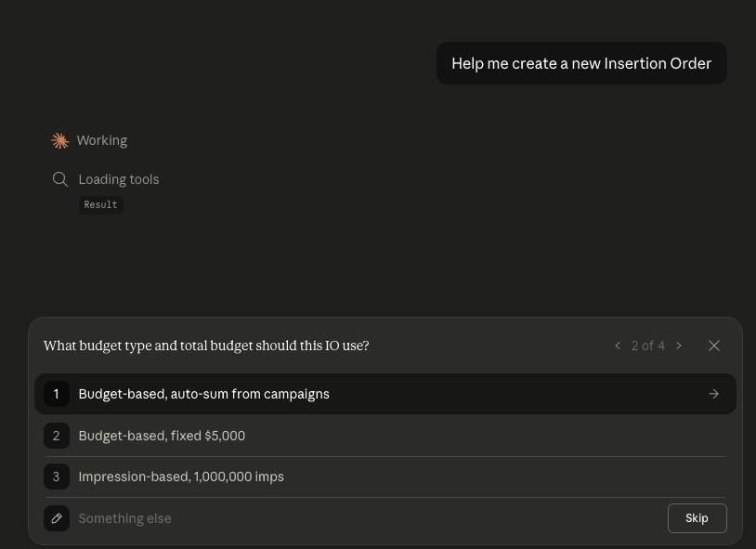Click the orange Working spinner icon
The width and height of the screenshot is (756, 549).
tap(60, 141)
